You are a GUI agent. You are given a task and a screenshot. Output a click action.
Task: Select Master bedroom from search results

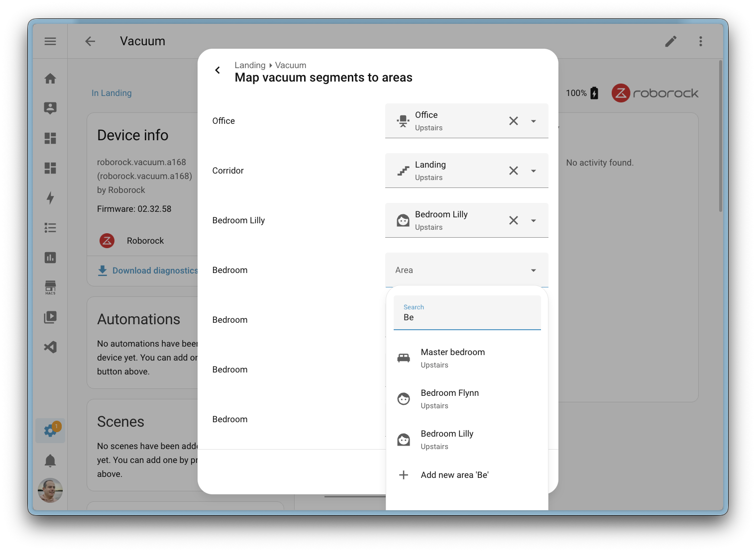(452, 358)
